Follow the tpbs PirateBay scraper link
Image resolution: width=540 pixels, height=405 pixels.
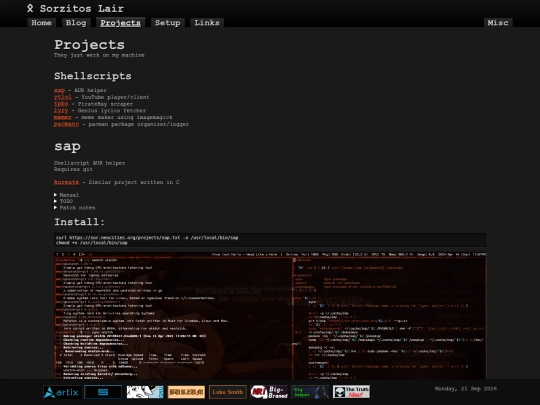pos(61,104)
